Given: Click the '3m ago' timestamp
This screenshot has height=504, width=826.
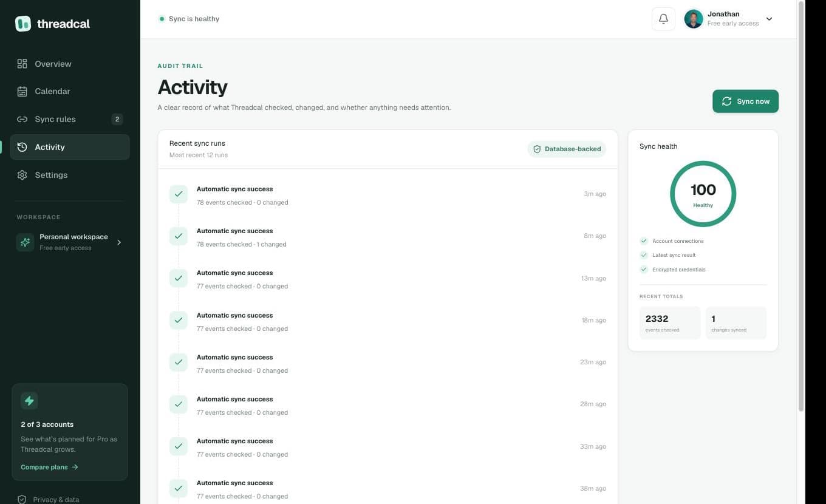Looking at the screenshot, I should tap(595, 194).
